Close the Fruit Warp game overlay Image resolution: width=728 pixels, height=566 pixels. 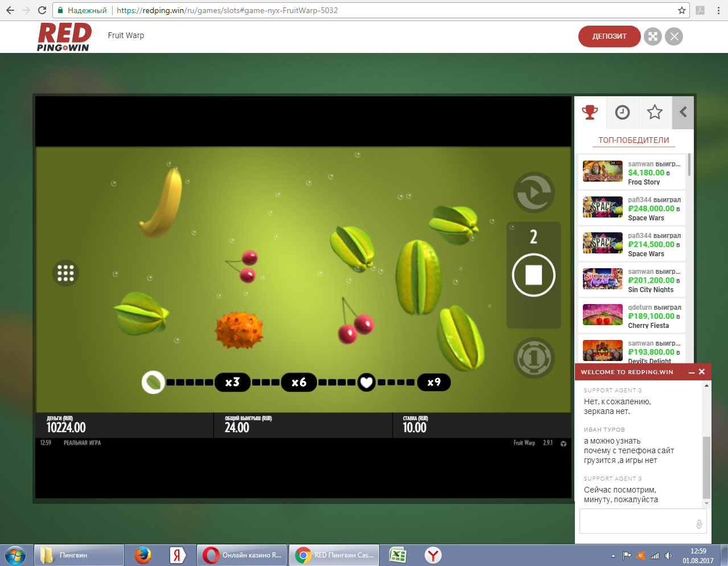coord(674,36)
